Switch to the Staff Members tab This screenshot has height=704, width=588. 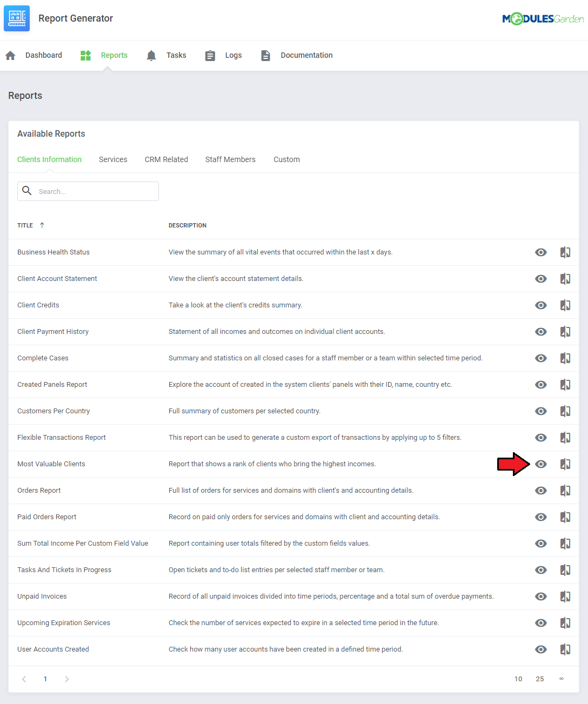pos(230,159)
